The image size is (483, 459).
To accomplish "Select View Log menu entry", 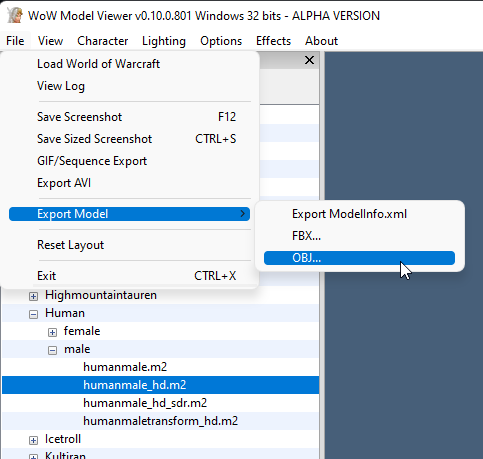I will [129, 86].
